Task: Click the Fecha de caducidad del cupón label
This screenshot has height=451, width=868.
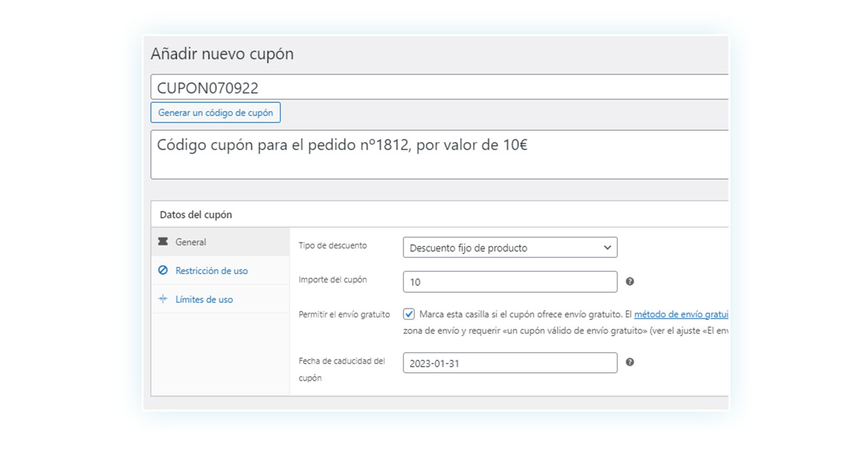Action: [341, 370]
